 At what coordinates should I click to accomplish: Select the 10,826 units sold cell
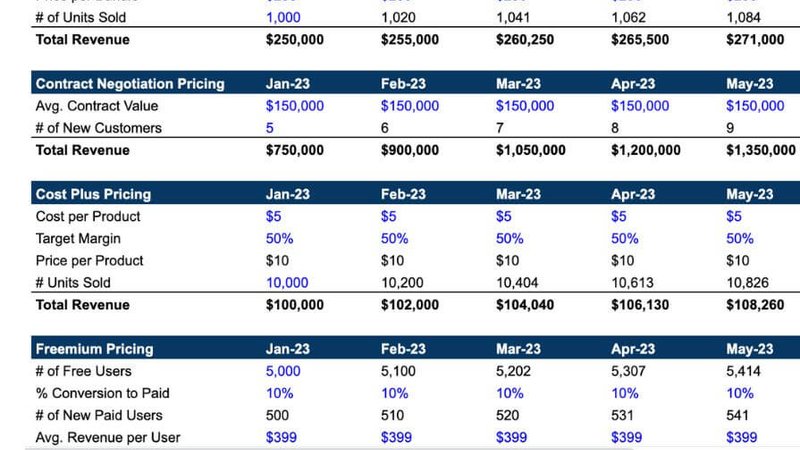pos(748,282)
